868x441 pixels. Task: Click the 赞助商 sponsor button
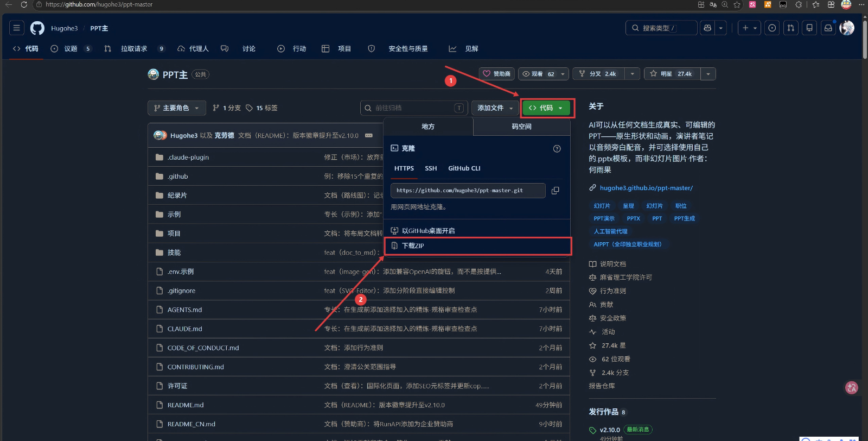[496, 74]
